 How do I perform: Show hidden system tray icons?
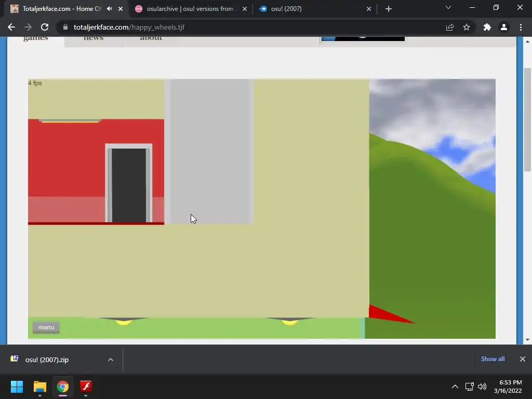tap(455, 387)
